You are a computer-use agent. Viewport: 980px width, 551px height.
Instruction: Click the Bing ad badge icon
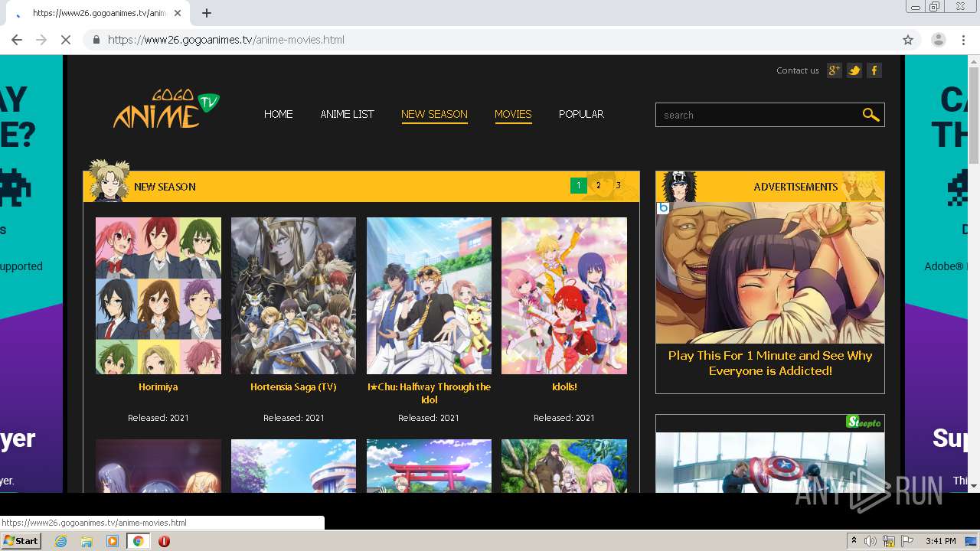664,208
